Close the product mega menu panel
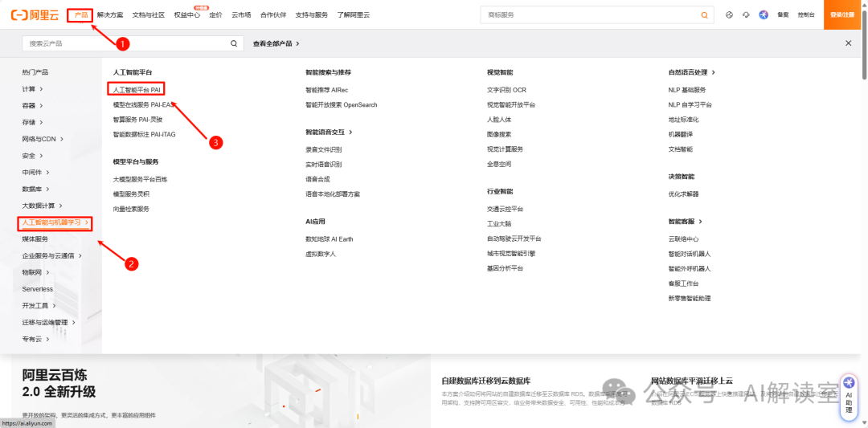This screenshot has width=868, height=428. [848, 43]
